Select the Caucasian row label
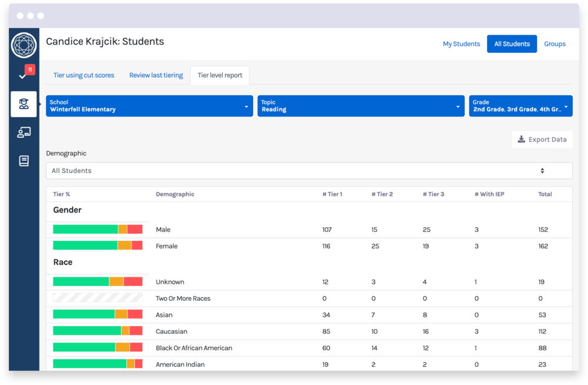This screenshot has width=588, height=385. (171, 331)
